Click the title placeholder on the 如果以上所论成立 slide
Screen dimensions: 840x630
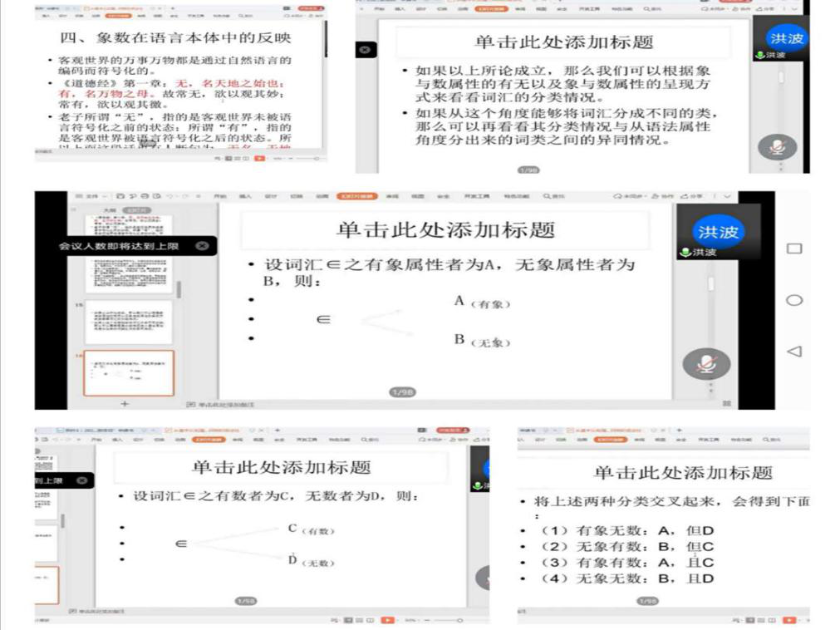(x=563, y=42)
